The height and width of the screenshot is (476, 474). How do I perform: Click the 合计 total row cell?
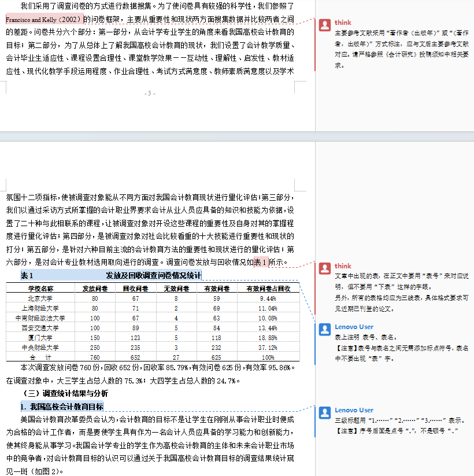[x=40, y=357]
